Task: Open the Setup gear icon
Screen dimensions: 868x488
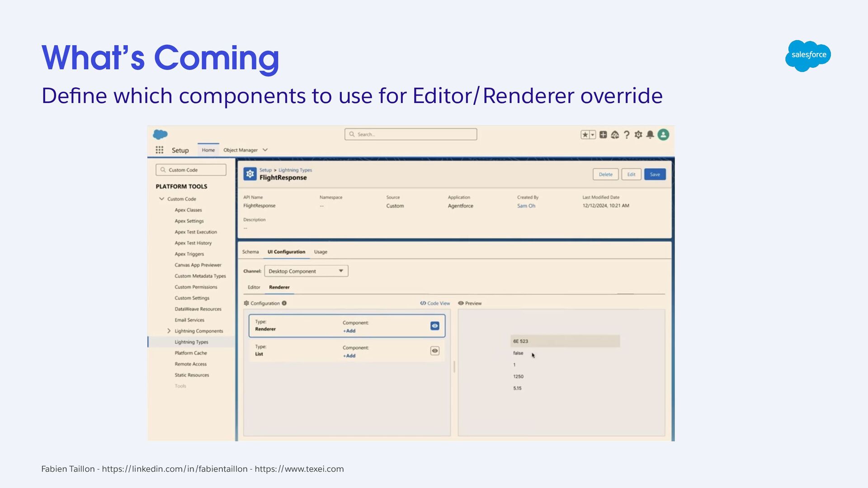Action: [638, 135]
